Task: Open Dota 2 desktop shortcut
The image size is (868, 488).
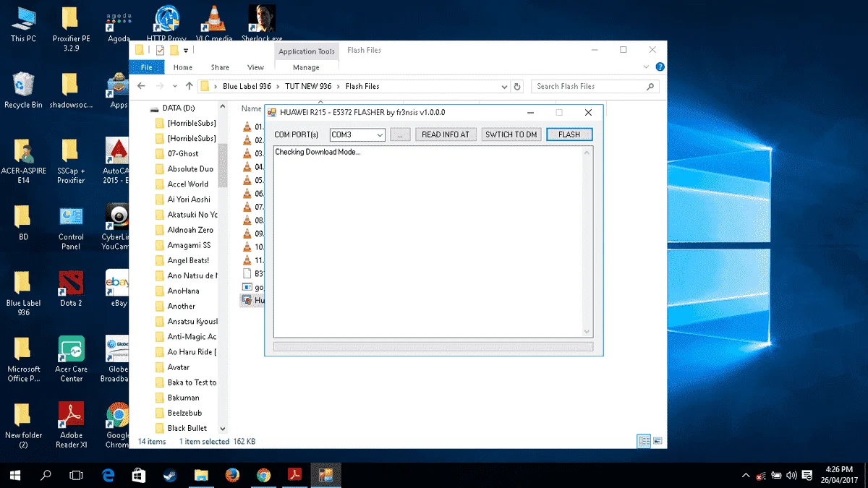Action: (x=71, y=288)
